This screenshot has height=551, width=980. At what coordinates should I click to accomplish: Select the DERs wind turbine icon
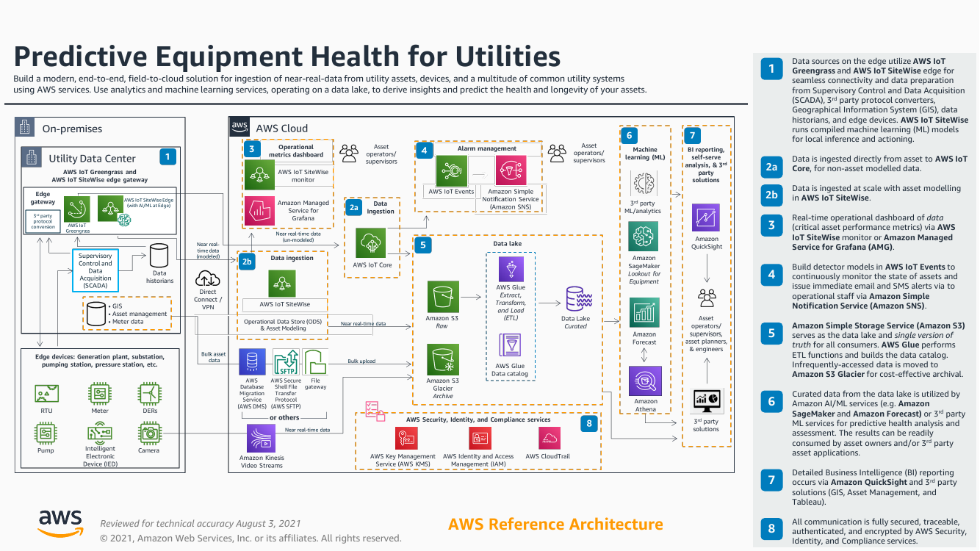coord(149,395)
